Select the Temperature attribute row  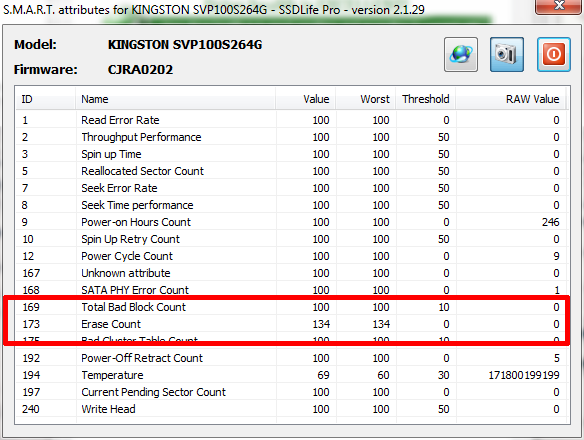click(x=291, y=375)
